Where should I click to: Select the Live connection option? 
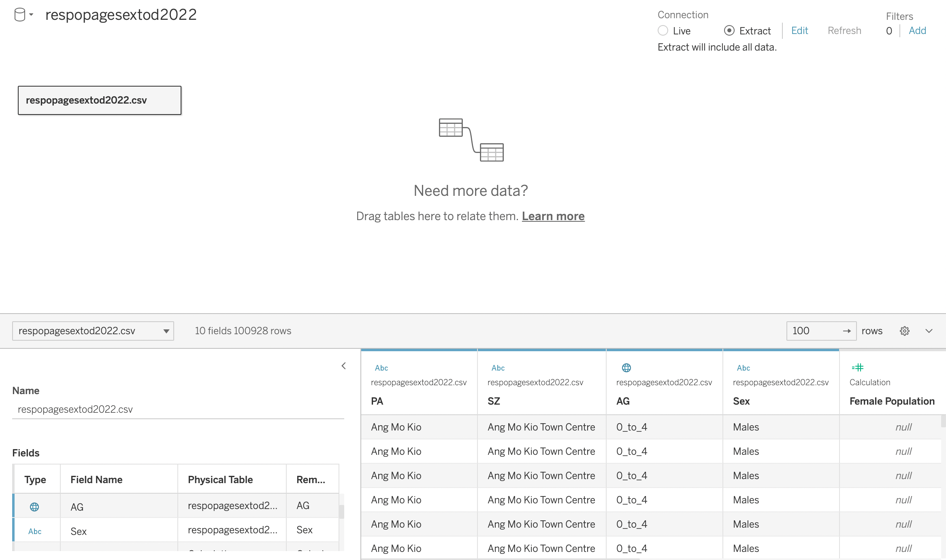[x=663, y=31]
